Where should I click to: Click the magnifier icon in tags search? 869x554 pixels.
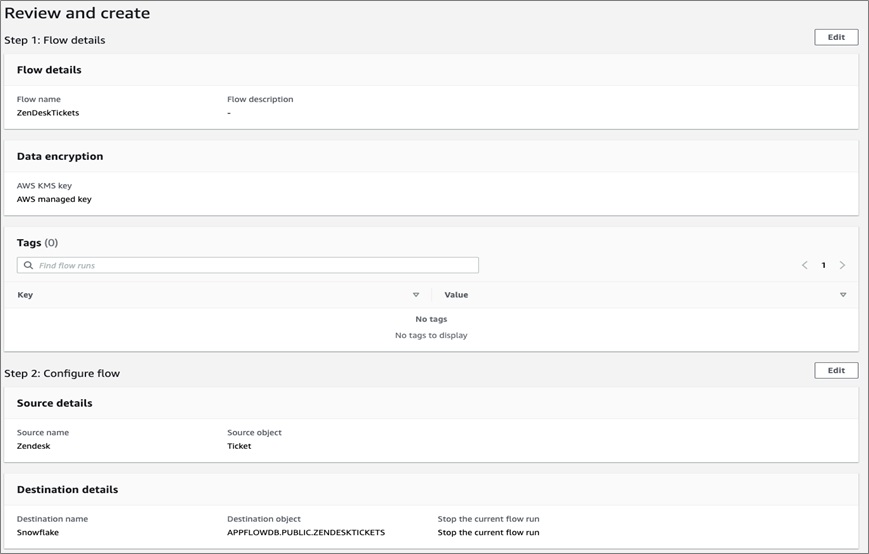[28, 265]
